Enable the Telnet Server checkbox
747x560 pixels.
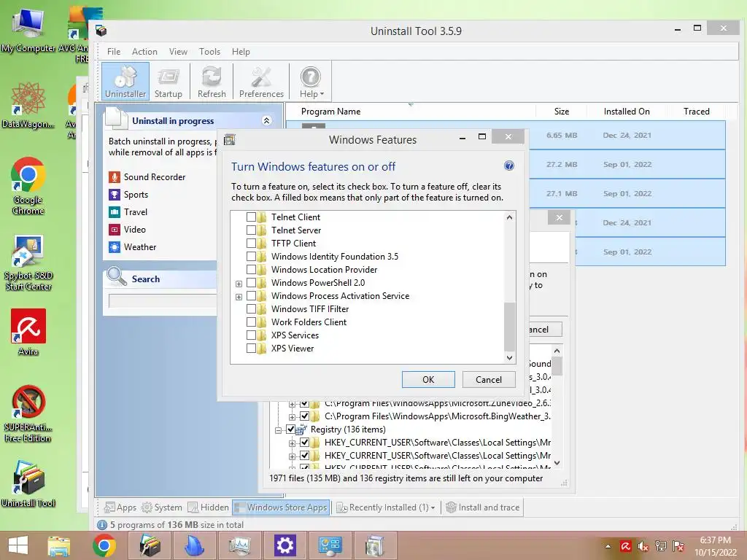(251, 230)
